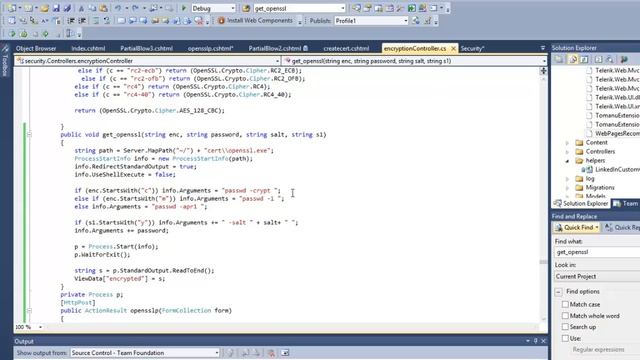Uncomment selected lines icon
The width and height of the screenshot is (640, 360).
[x=107, y=20]
